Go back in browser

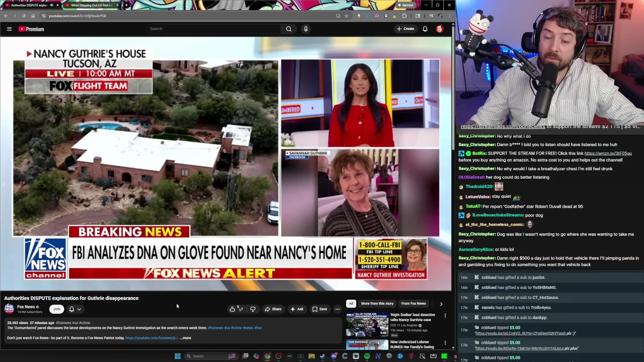(x=6, y=16)
